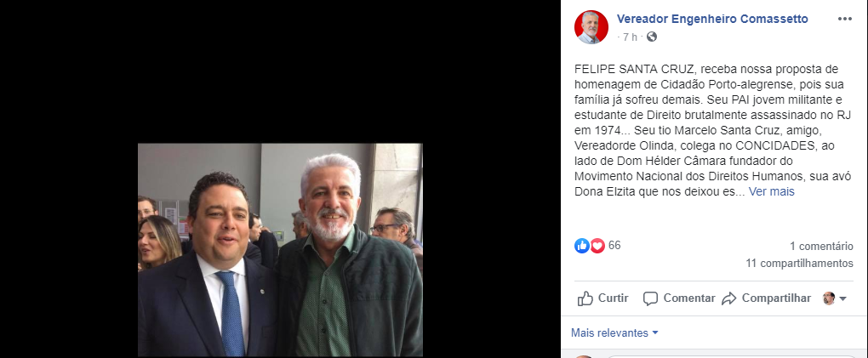
Task: Click the globe public privacy icon
Action: click(652, 37)
